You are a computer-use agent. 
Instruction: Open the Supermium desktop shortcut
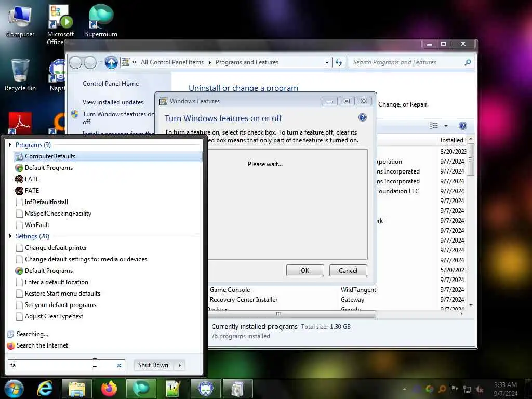(101, 21)
